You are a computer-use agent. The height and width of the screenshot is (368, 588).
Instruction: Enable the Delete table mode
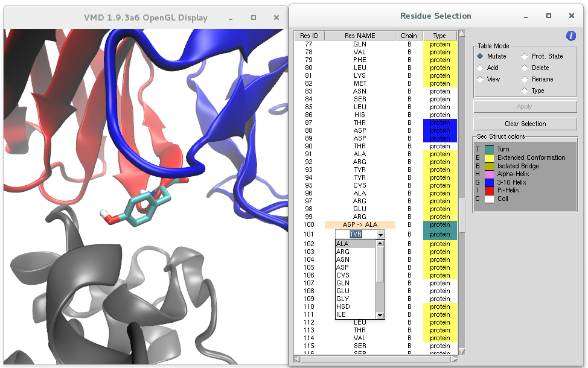click(x=525, y=68)
